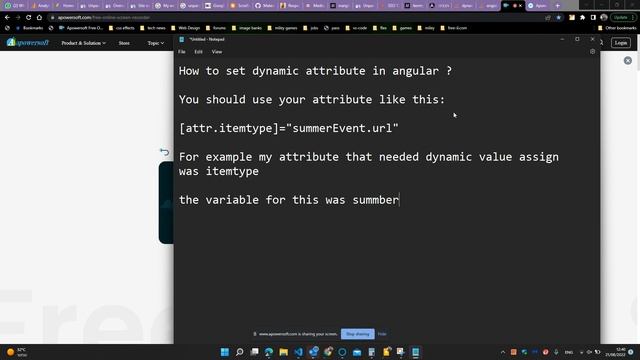Open the Web Design bookmark folder
Image resolution: width=640 pixels, height=360 pixels.
185,28
